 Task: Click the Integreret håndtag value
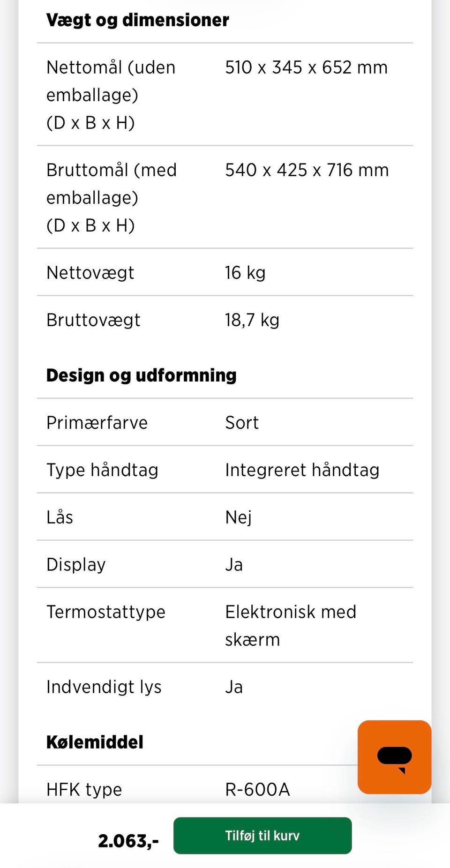click(x=302, y=470)
